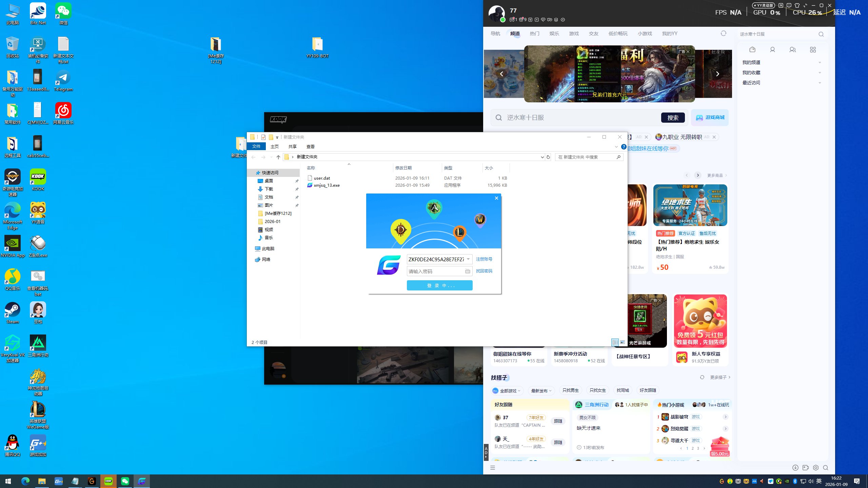The height and width of the screenshot is (488, 868).
Task: Switch to the 热门 tab in YY
Action: tap(534, 34)
